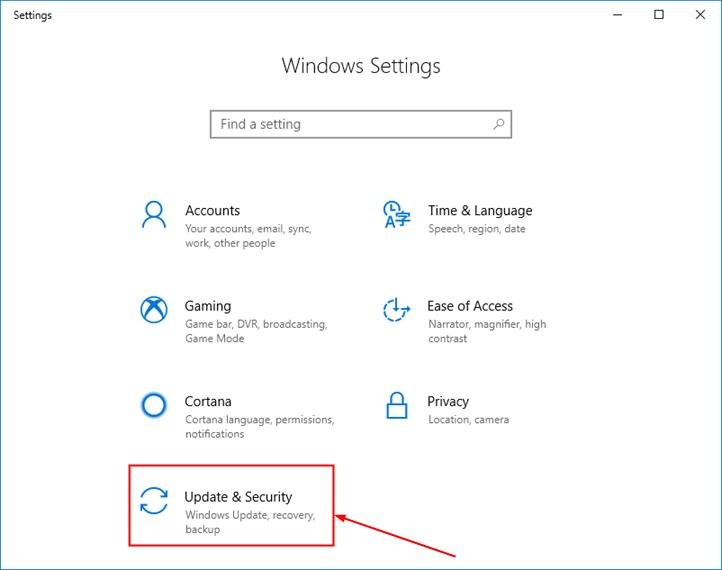722x570 pixels.
Task: Go to the Gaming settings title
Action: (x=208, y=306)
